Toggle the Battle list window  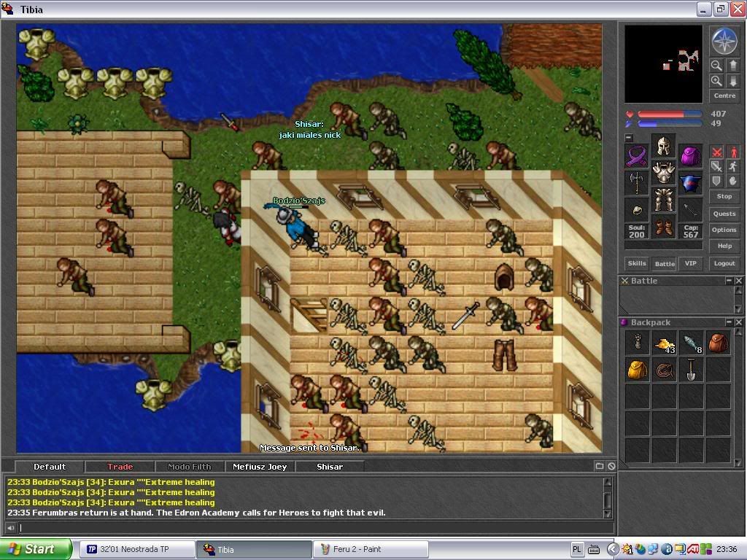tap(665, 263)
